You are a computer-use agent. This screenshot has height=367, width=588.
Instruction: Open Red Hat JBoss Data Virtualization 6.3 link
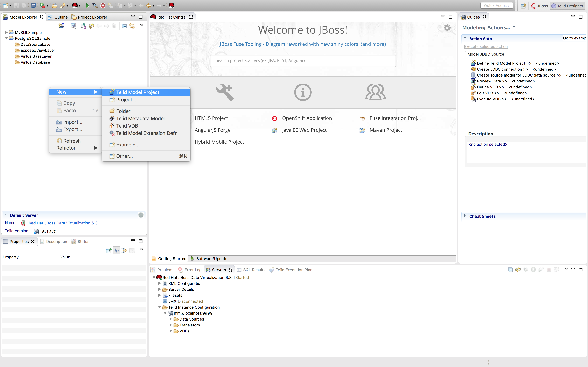(x=63, y=223)
